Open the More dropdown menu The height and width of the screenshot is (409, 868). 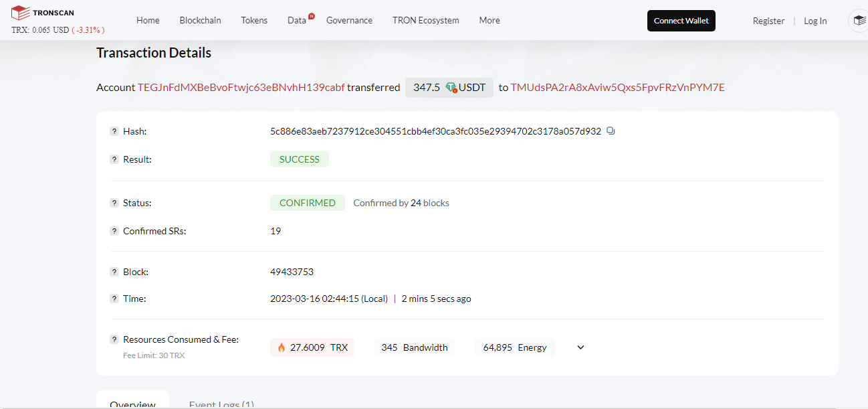[x=490, y=20]
